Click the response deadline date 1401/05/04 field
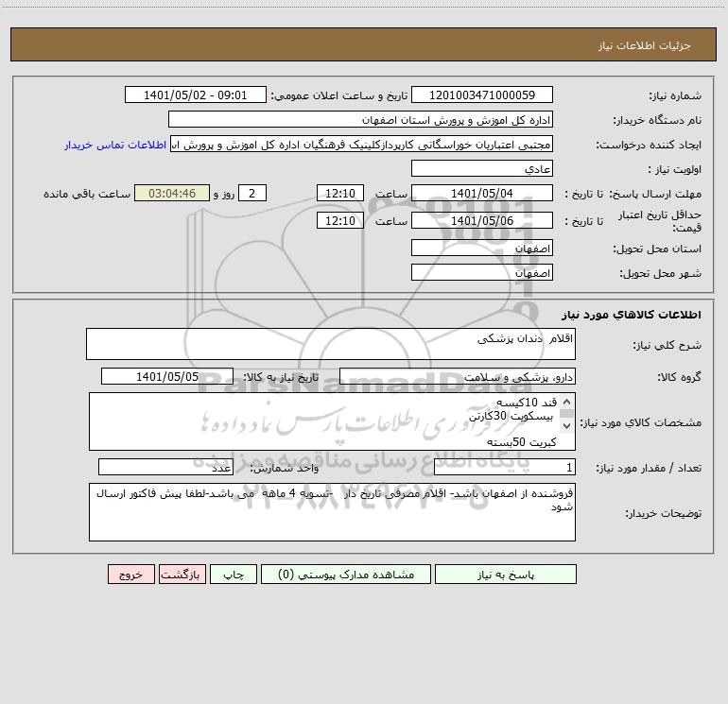The width and height of the screenshot is (728, 704). pyautogui.click(x=482, y=193)
